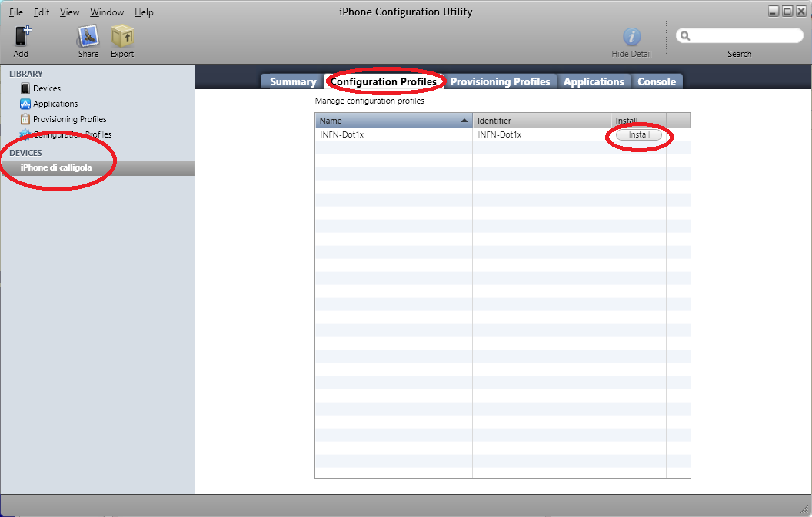The width and height of the screenshot is (812, 517).
Task: Switch to the Summary tab
Action: click(x=293, y=81)
